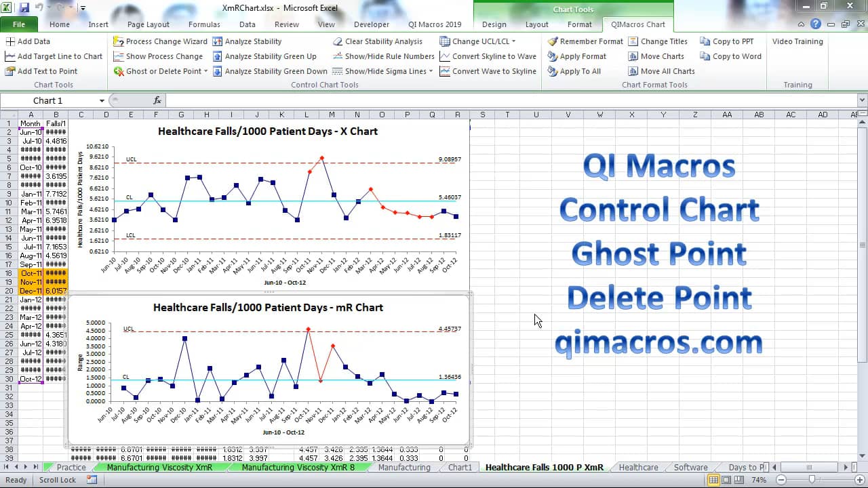Open Excel Help question mark icon

816,24
